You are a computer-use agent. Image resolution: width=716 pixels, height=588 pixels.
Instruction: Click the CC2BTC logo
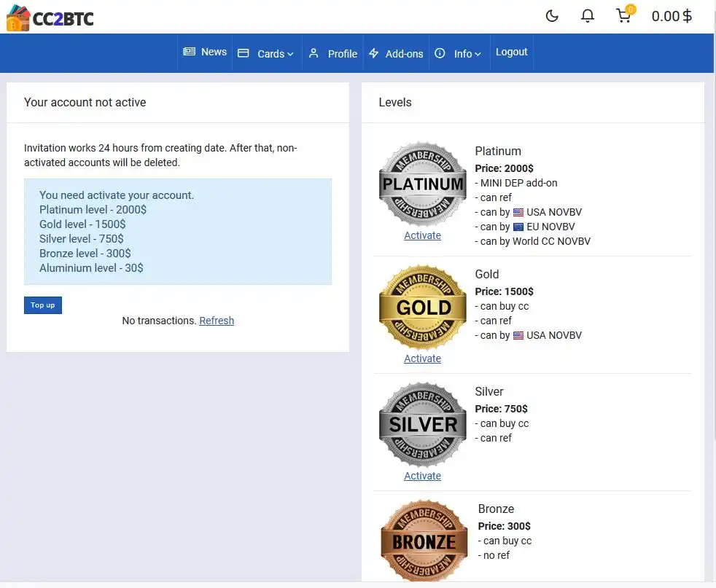click(50, 17)
